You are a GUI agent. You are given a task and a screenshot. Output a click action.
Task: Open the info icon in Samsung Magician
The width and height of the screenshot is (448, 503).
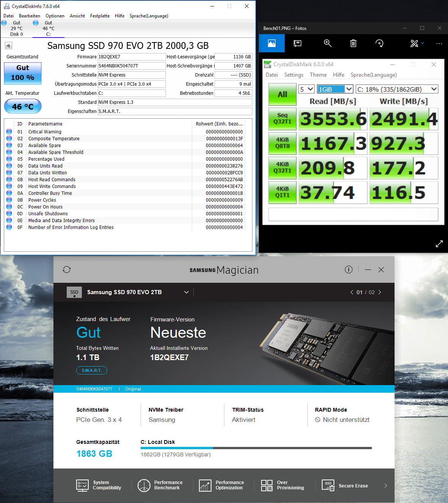tap(349, 270)
